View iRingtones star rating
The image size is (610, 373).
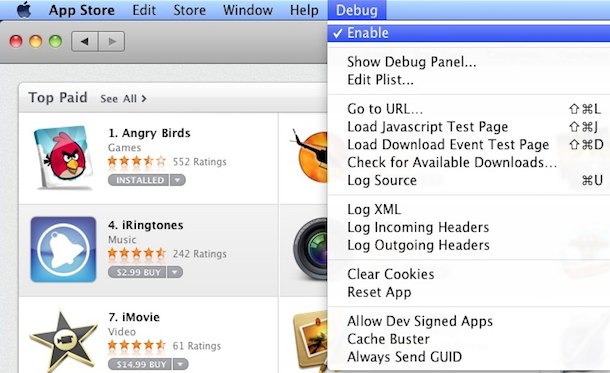(137, 253)
